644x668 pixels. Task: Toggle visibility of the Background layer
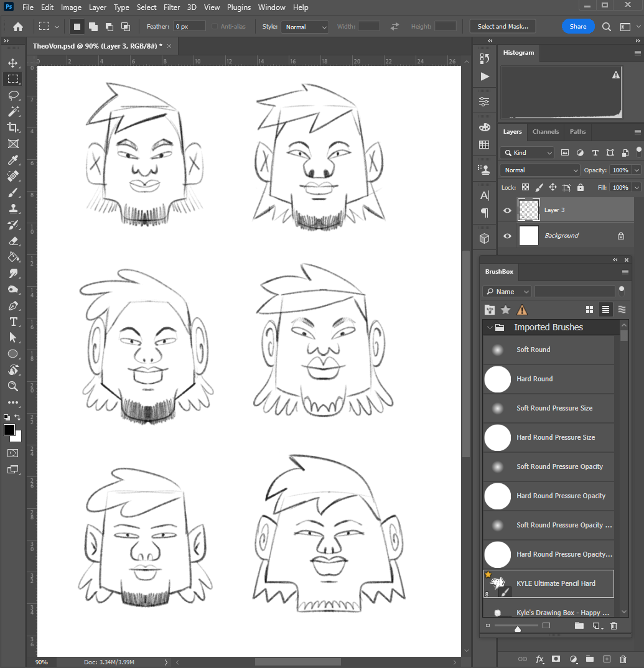pyautogui.click(x=507, y=236)
